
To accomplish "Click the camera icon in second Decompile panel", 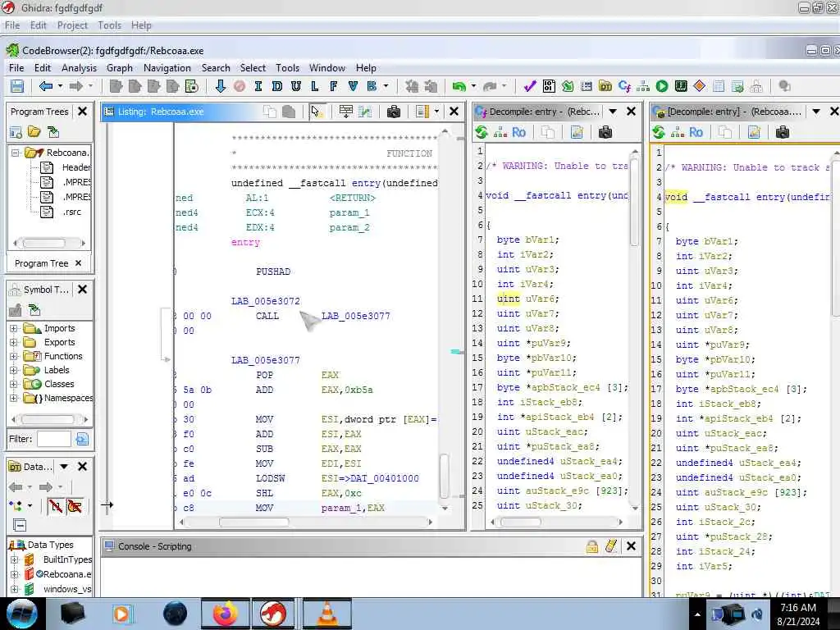I will coord(782,132).
